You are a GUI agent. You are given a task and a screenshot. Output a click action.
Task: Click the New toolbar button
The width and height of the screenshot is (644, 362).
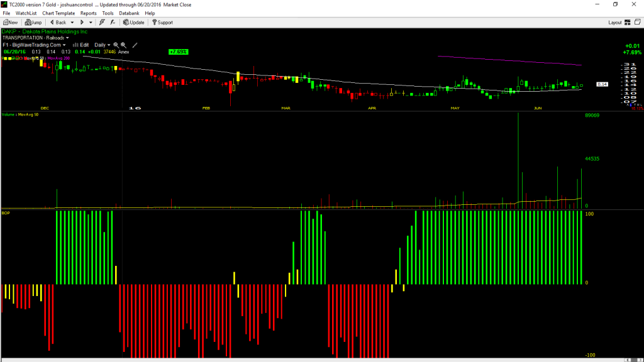point(10,23)
